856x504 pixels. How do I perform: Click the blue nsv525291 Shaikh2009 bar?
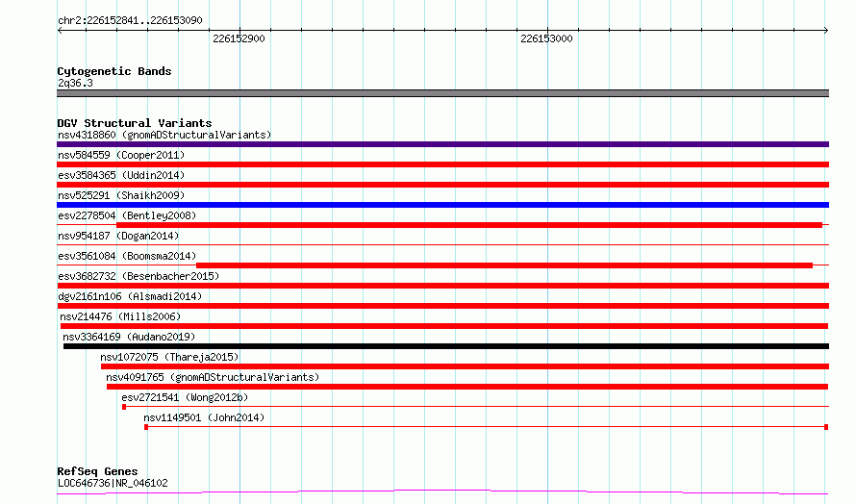point(442,205)
